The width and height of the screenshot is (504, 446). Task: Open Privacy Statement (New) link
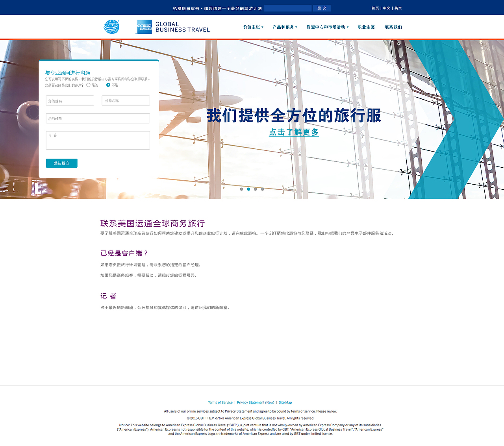pyautogui.click(x=256, y=402)
